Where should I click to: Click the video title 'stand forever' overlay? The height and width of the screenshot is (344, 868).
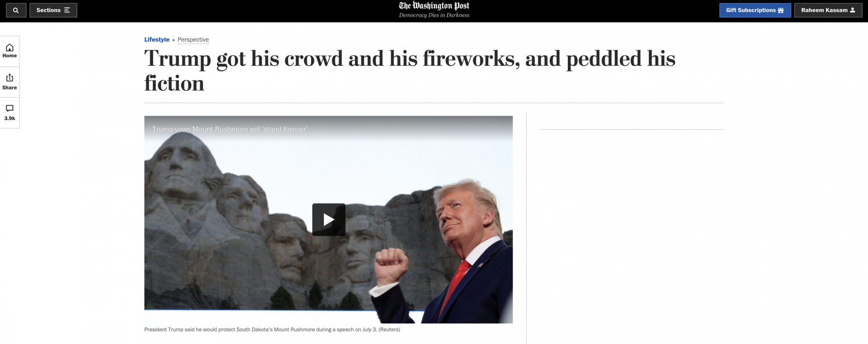click(x=230, y=129)
